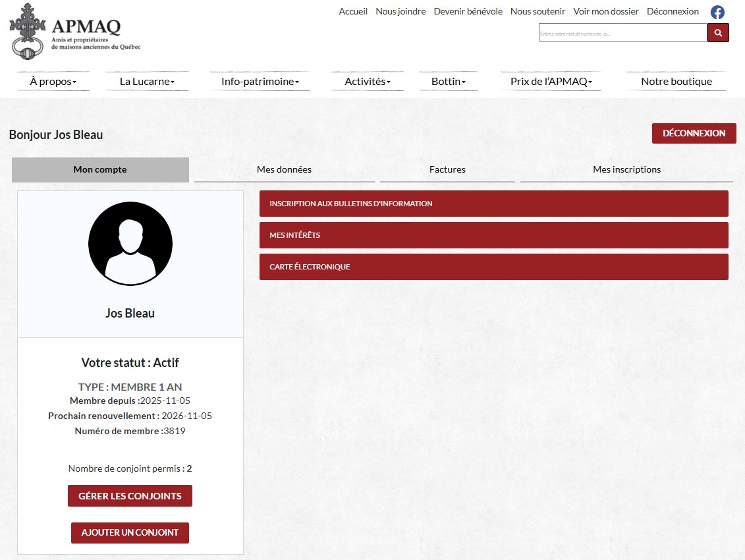This screenshot has width=745, height=560.
Task: Click inside the search text field
Action: click(x=622, y=33)
